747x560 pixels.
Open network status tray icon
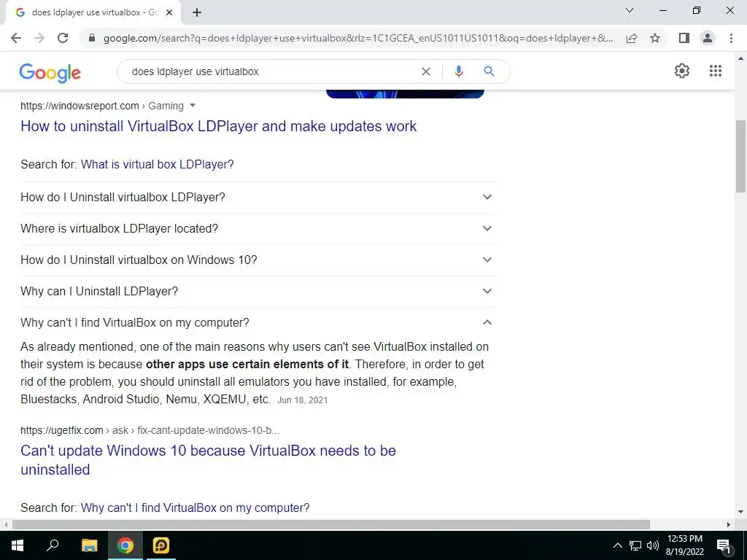click(x=635, y=545)
